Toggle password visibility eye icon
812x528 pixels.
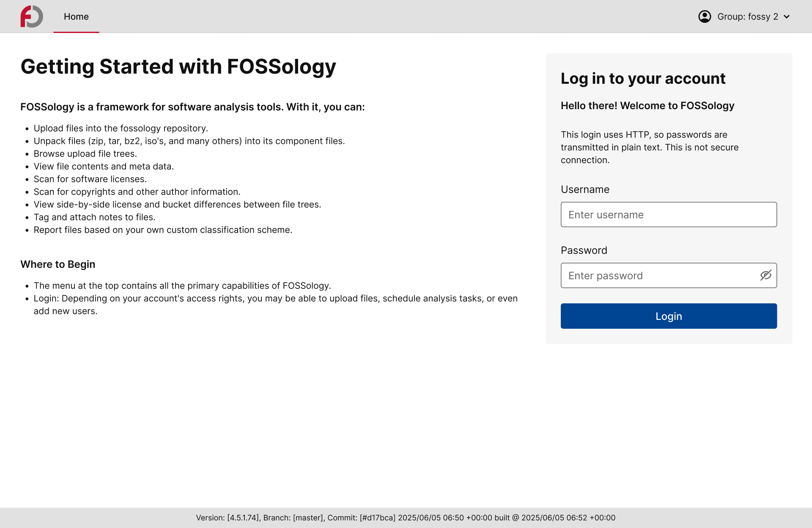765,275
